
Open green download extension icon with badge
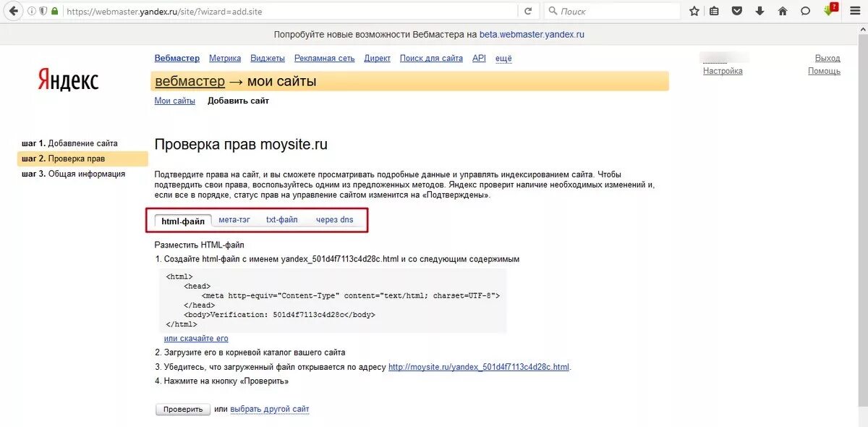tap(830, 10)
